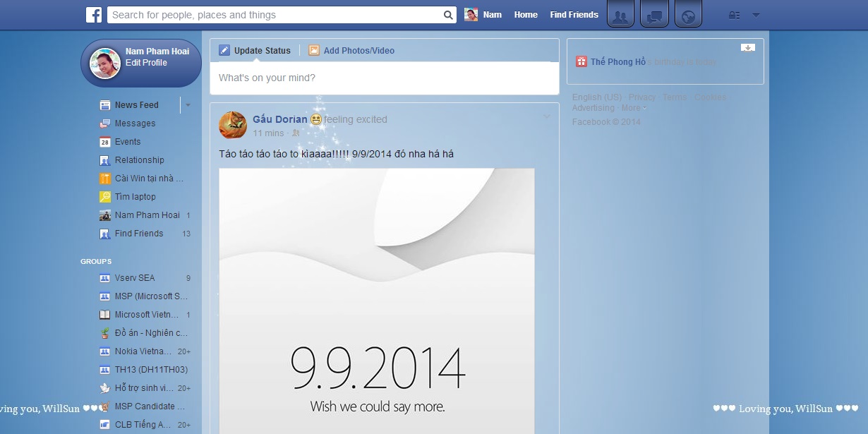Open the notifications globe icon
Image resolution: width=868 pixels, height=434 pixels.
point(688,15)
